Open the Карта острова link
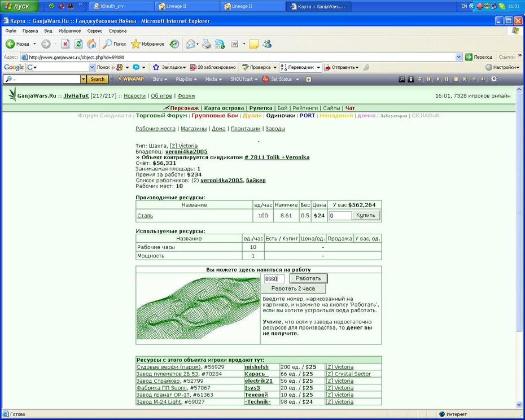The image size is (525, 420). click(224, 108)
